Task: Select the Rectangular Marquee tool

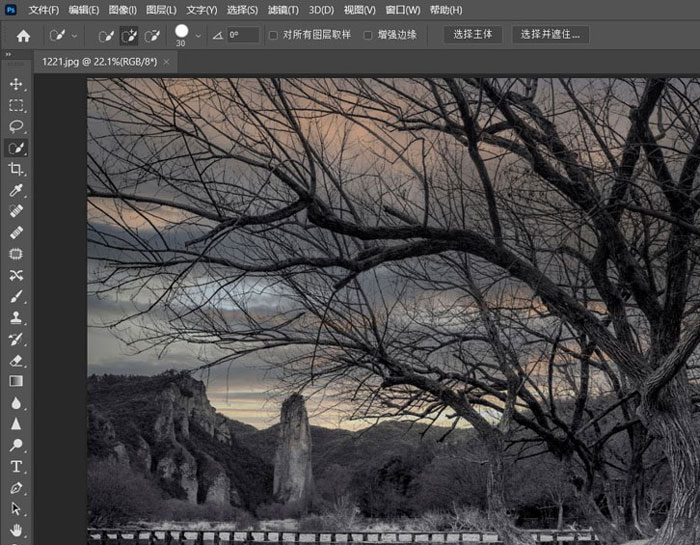Action: click(x=16, y=105)
